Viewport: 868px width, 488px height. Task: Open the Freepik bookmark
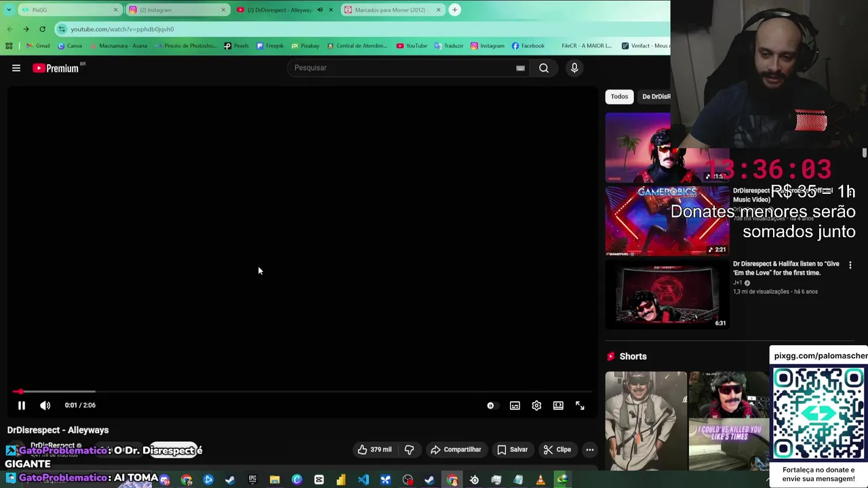click(x=270, y=45)
